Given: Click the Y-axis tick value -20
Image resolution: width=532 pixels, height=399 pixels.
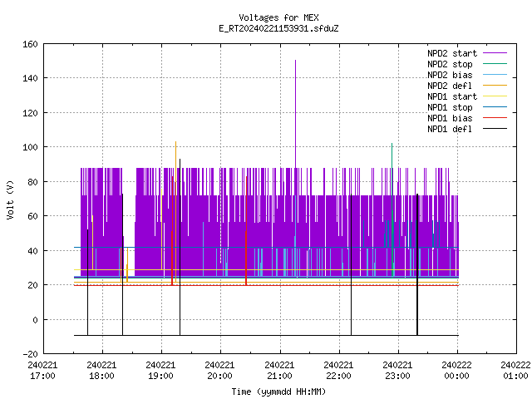Looking at the screenshot, I should [x=30, y=354].
